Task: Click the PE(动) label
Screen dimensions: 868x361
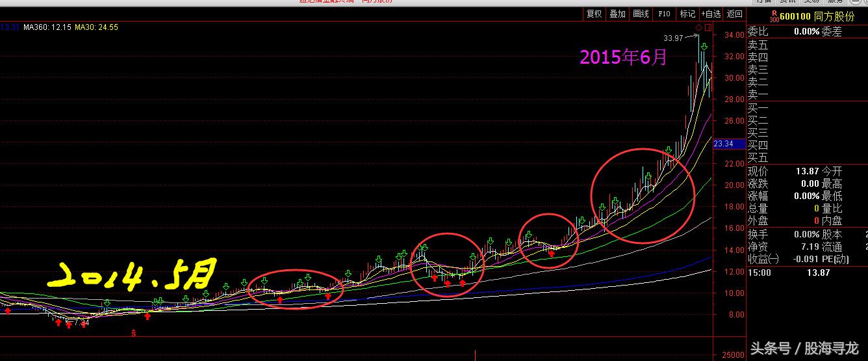Action: [837, 259]
